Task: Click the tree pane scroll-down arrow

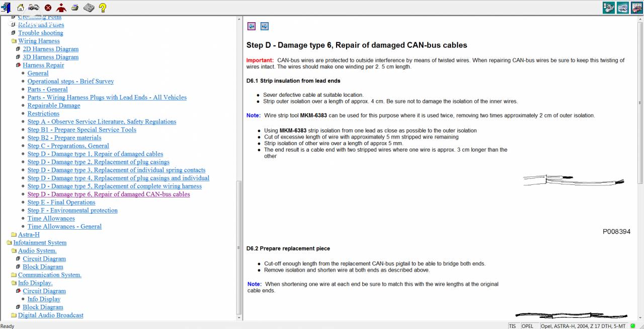Action: [239, 317]
